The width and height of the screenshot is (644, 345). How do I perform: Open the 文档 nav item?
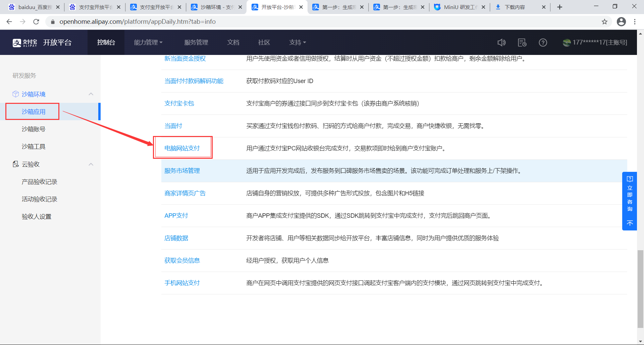point(233,43)
